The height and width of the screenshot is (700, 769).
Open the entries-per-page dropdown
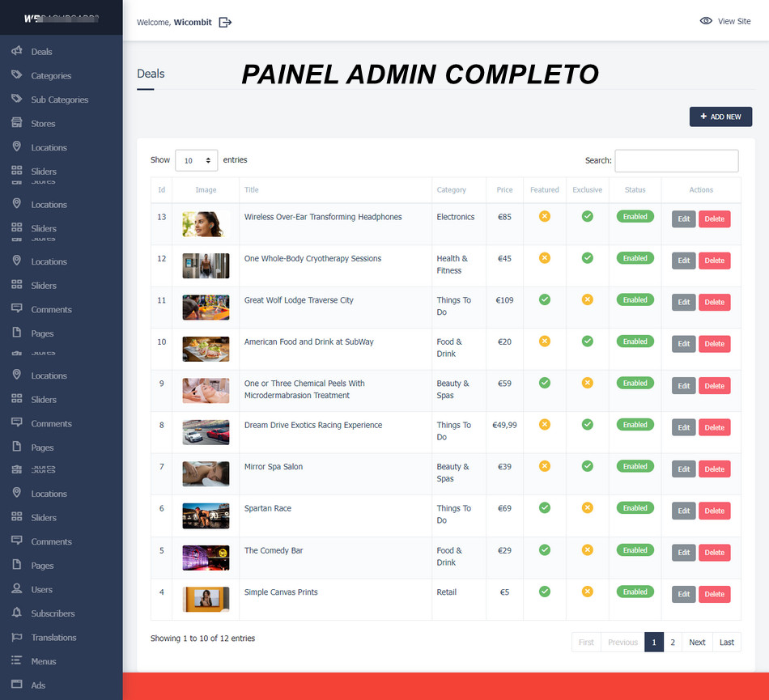point(196,161)
